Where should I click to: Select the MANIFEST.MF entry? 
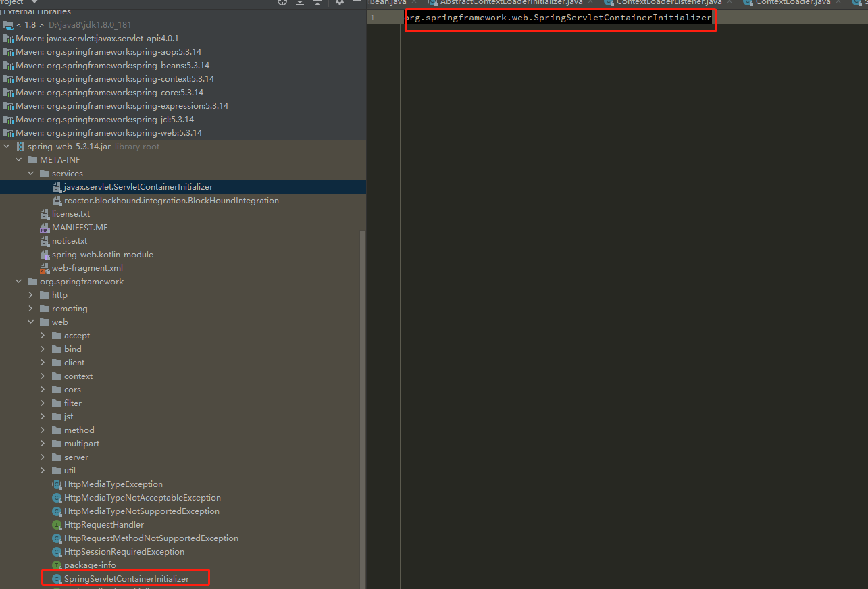pos(80,228)
